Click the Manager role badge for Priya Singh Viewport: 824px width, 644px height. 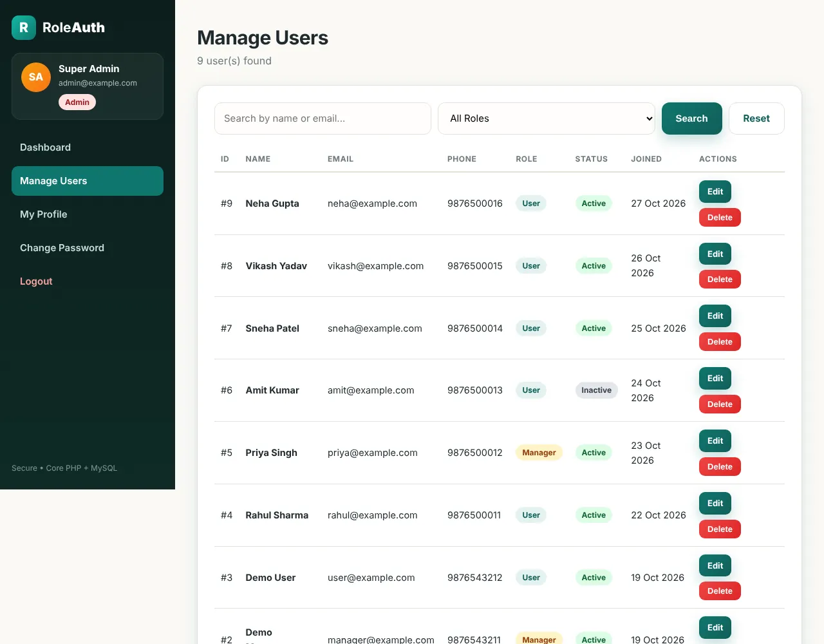539,453
